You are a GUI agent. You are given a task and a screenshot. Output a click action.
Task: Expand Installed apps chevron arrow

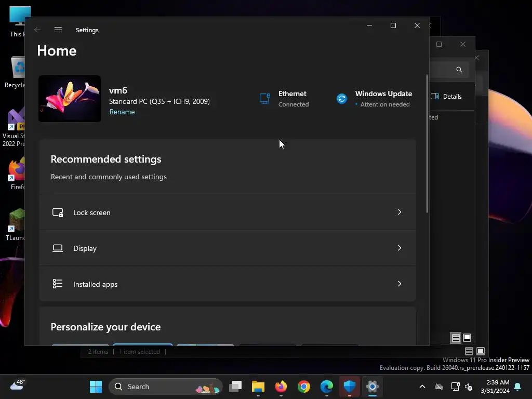click(400, 284)
